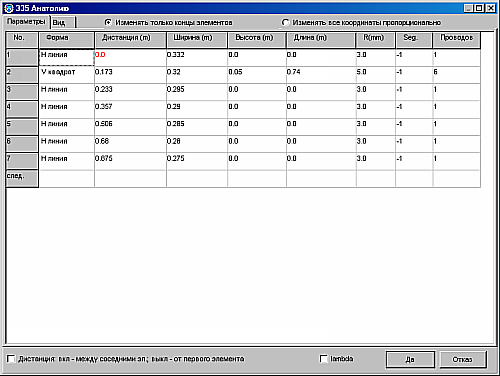Click the Форма column header

coord(66,40)
